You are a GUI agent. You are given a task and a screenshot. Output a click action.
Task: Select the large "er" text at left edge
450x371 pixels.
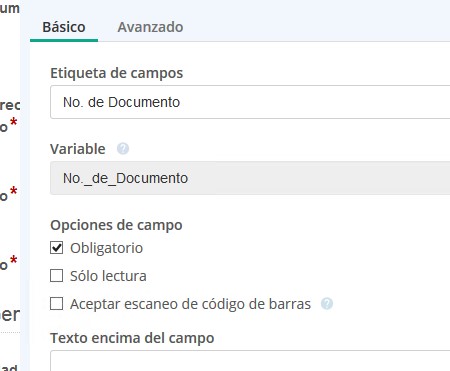point(10,314)
